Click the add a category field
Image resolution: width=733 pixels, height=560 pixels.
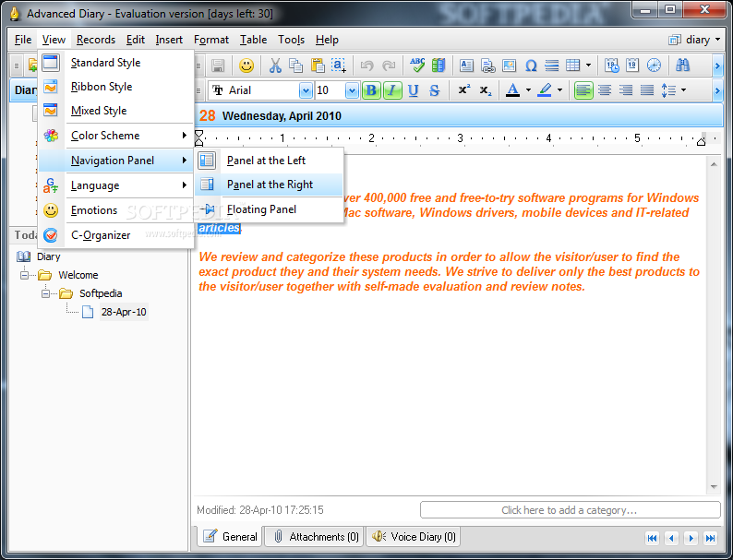tap(570, 510)
